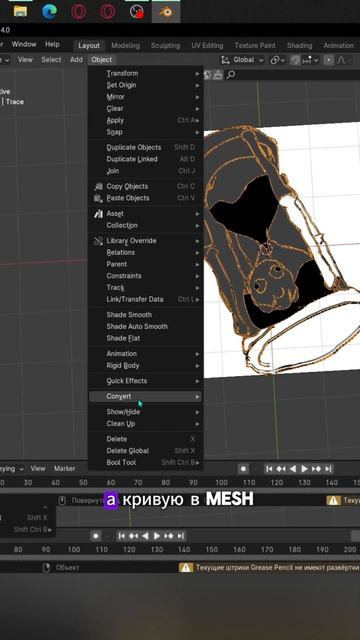Screen dimensions: 360x640
Task: Expand the Set Origin submenu
Action: [x=145, y=85]
